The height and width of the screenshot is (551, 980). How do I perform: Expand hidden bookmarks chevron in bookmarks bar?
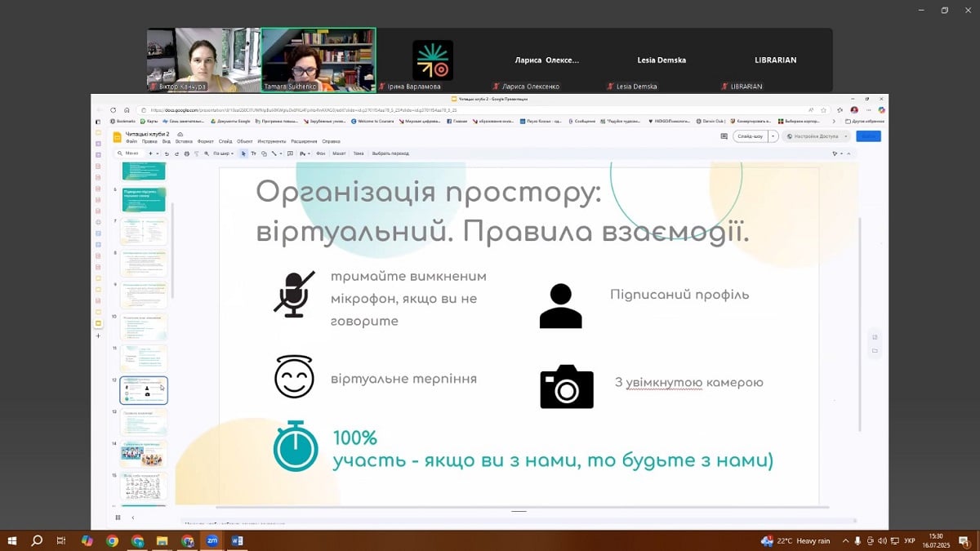[x=833, y=121]
